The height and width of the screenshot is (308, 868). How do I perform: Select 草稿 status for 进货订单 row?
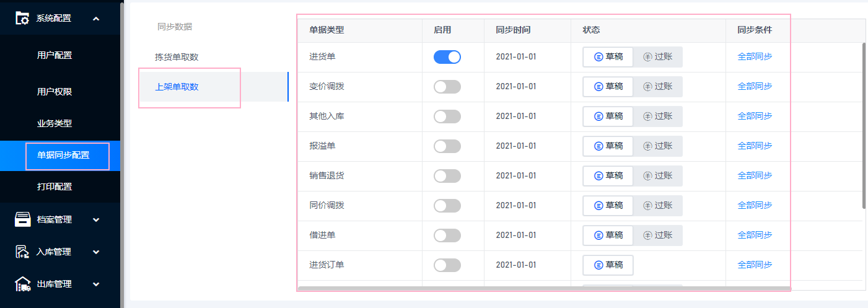[x=608, y=265]
